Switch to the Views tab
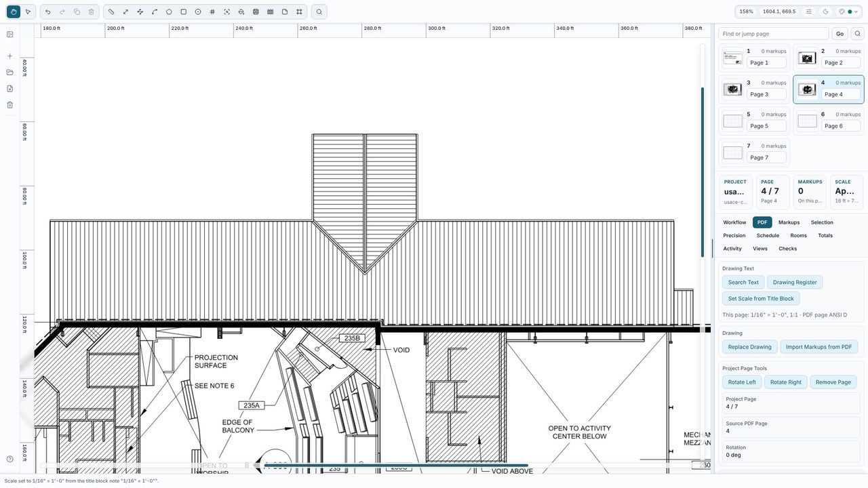The height and width of the screenshot is (488, 868). [760, 249]
